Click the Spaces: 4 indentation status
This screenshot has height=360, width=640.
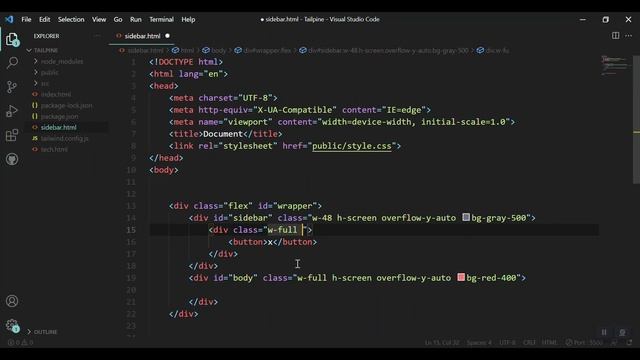pyautogui.click(x=479, y=342)
